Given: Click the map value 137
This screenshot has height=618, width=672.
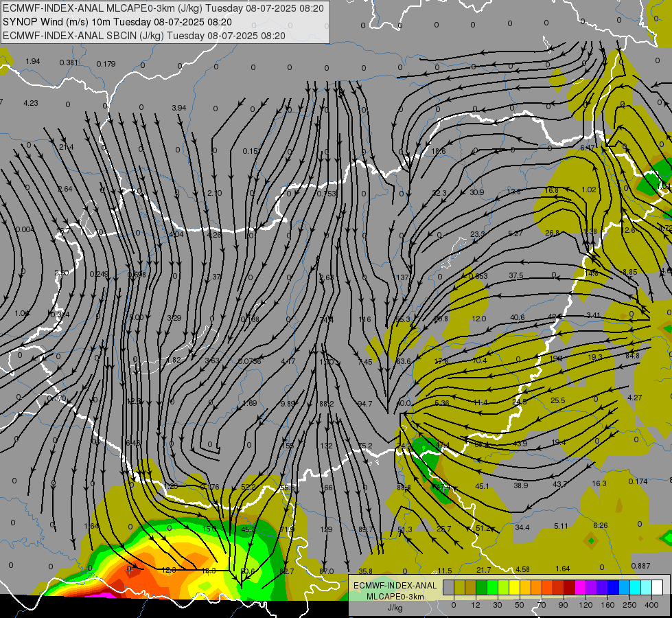Looking at the screenshot, I should [x=402, y=277].
